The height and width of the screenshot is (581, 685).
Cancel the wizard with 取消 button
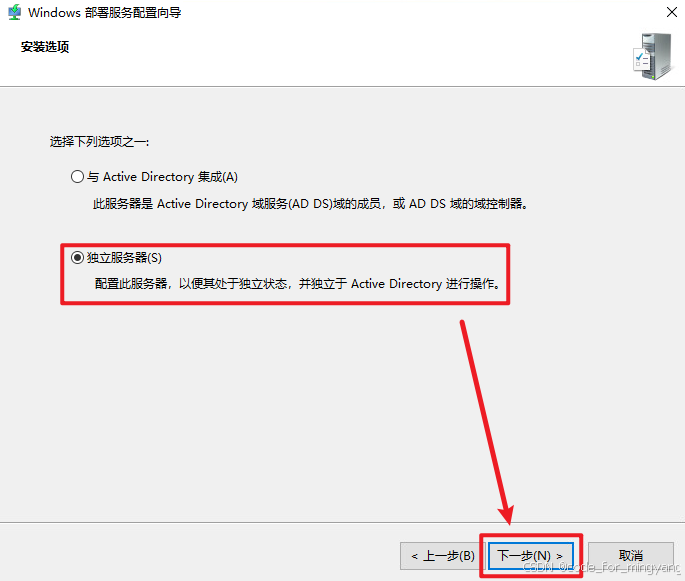[630, 556]
